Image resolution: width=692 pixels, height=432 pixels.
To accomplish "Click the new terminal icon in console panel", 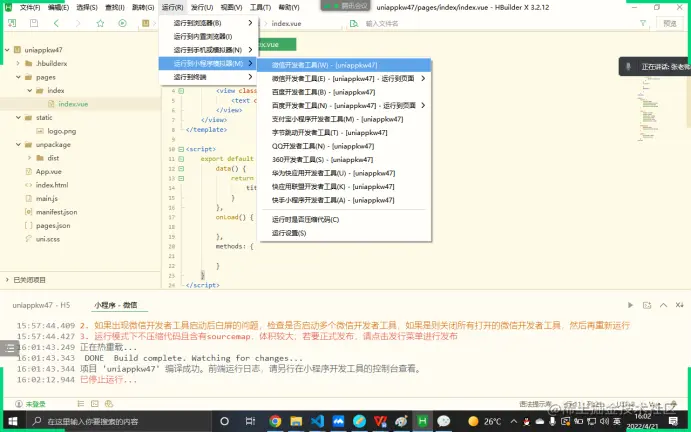I will [647, 305].
